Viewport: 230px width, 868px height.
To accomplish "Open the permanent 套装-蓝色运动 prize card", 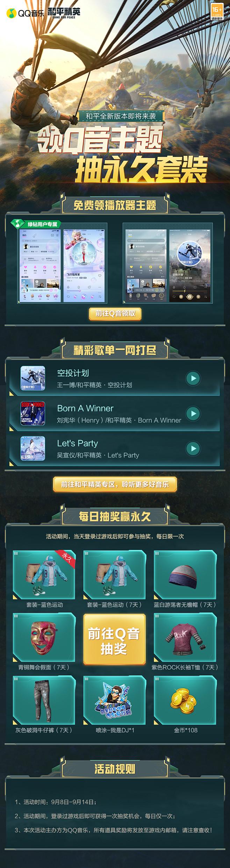I will pyautogui.click(x=45, y=575).
